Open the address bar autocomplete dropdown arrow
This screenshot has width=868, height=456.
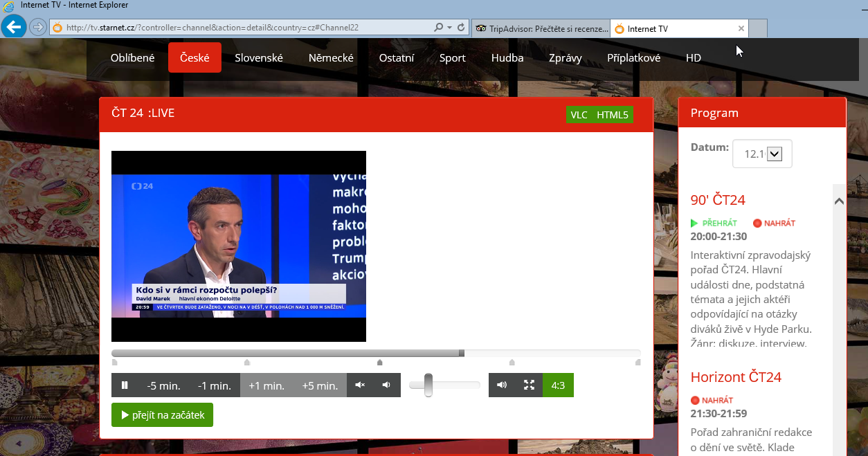(450, 28)
